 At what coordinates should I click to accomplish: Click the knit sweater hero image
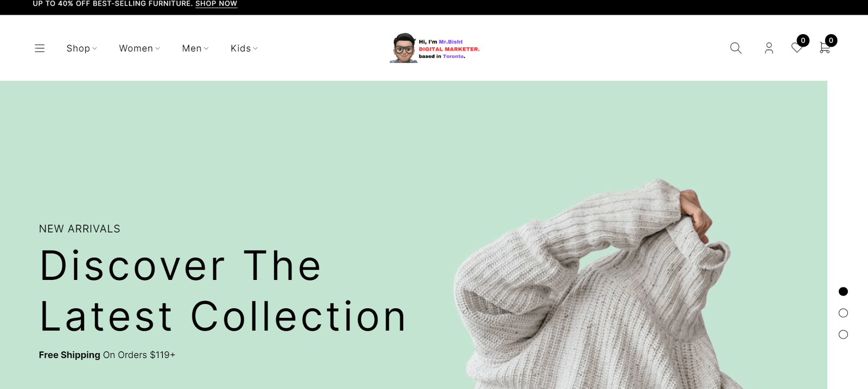click(594, 284)
